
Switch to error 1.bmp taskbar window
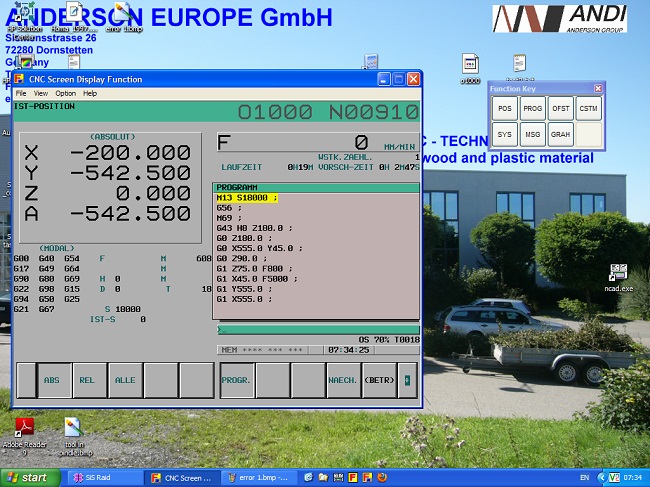click(260, 478)
